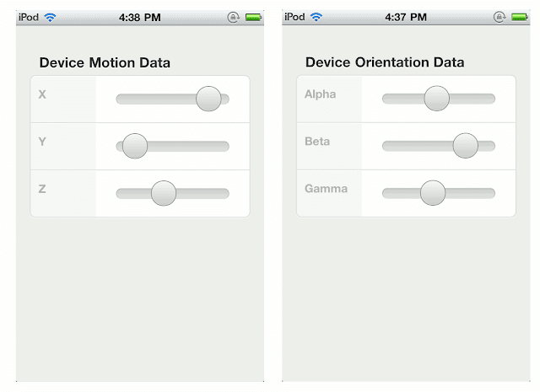
Task: Tap the X row label
Action: [42, 94]
